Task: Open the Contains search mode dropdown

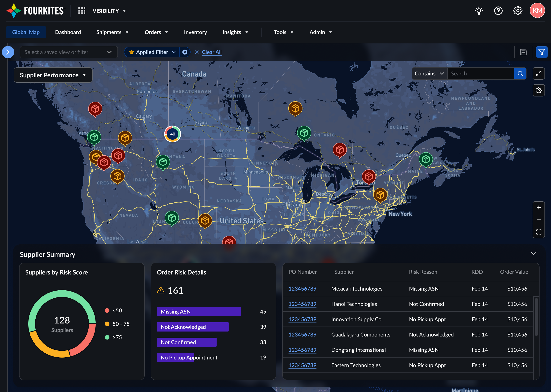Action: (429, 74)
